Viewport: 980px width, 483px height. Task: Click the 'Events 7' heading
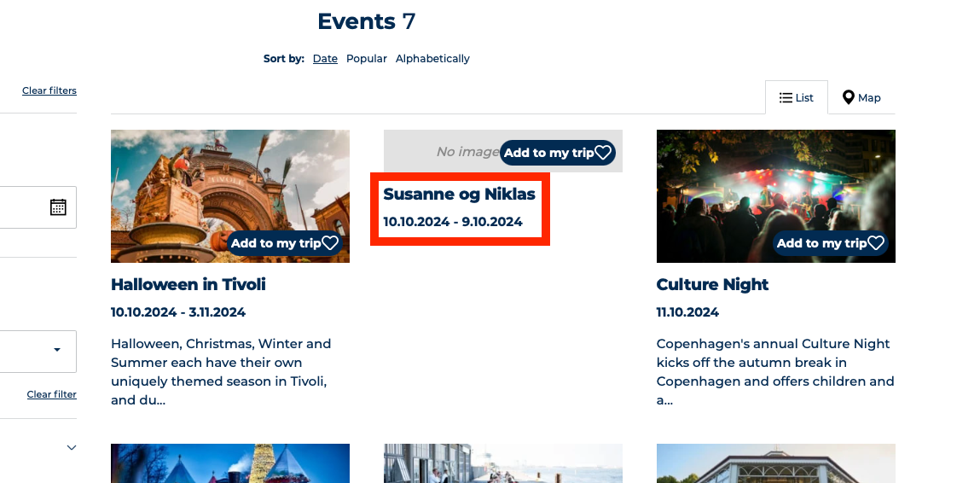[366, 21]
